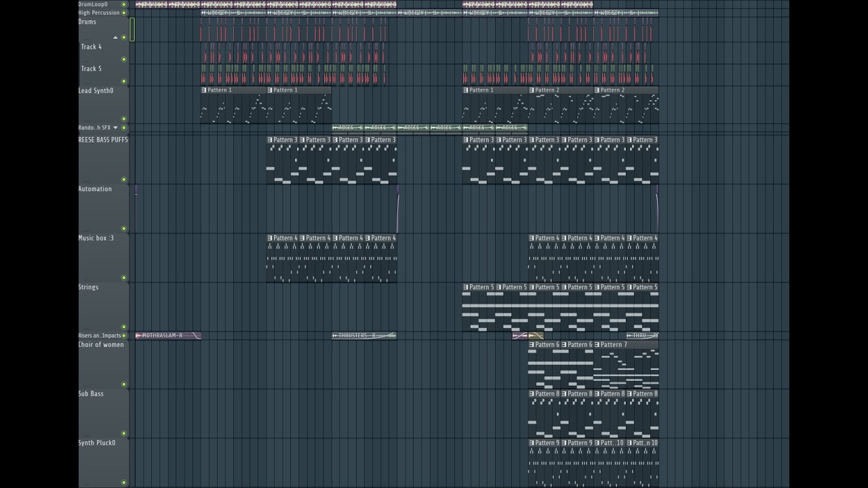Mute the Rando..h SFX track
The width and height of the screenshot is (868, 488).
[x=124, y=128]
